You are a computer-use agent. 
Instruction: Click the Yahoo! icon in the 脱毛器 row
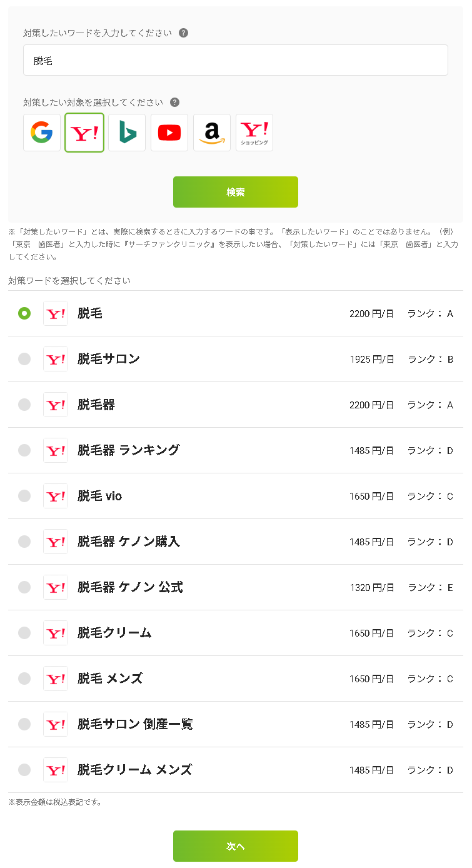click(56, 405)
